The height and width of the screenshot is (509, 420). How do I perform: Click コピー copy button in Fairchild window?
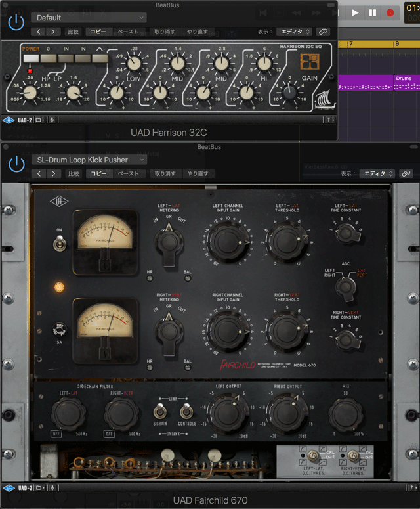coord(99,173)
